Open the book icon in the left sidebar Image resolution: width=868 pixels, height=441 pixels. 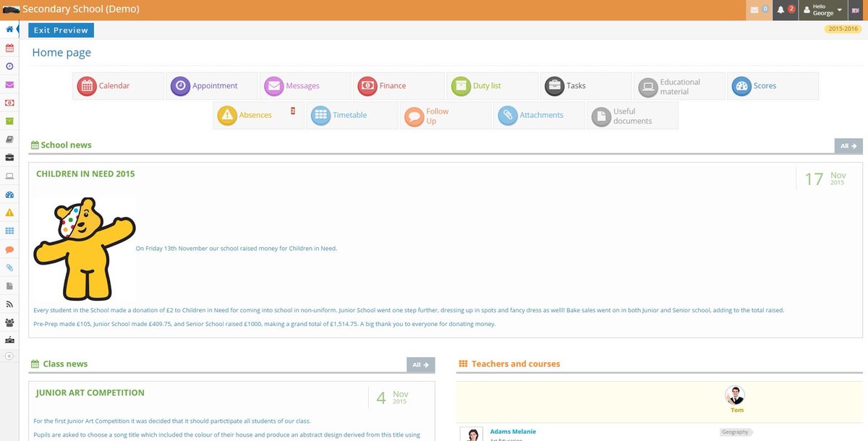click(x=9, y=140)
